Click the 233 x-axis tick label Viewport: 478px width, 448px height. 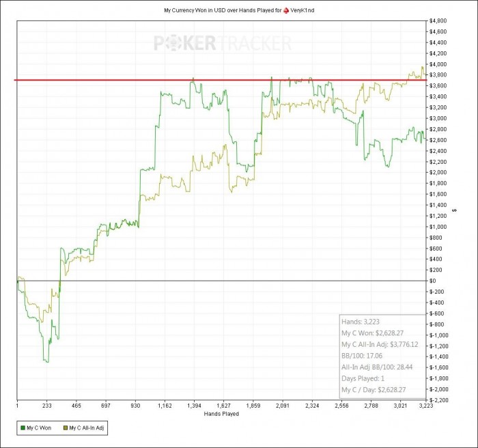[46, 406]
